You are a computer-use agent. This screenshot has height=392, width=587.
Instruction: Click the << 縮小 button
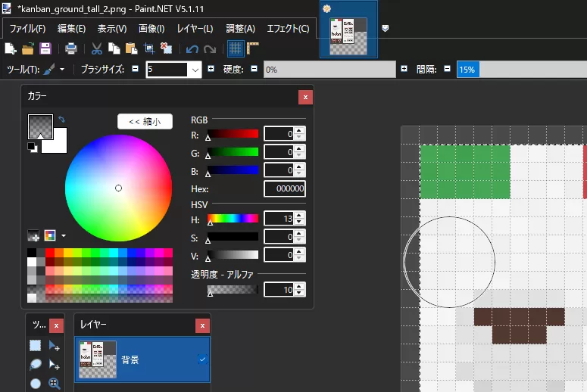(x=145, y=121)
